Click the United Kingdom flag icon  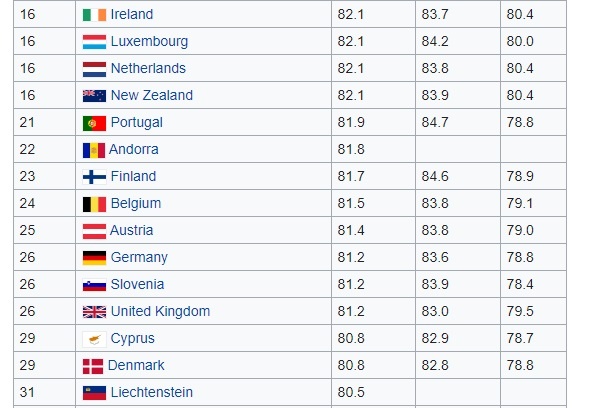[94, 312]
